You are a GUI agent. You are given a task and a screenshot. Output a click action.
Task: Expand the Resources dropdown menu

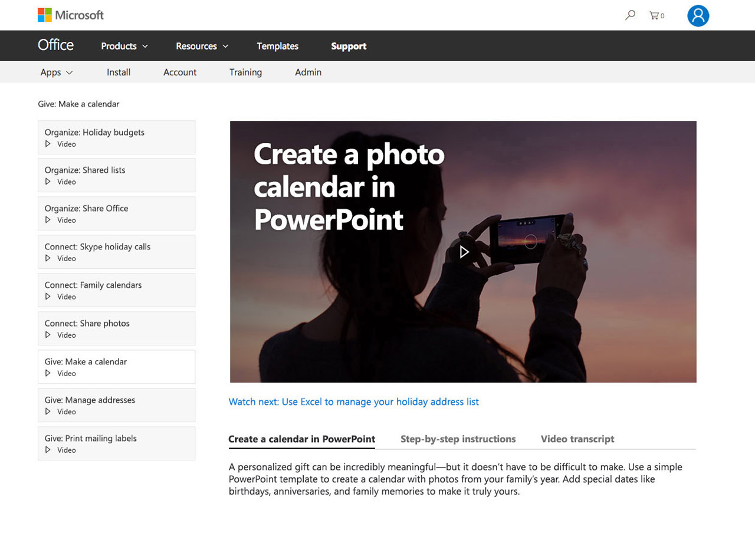tap(202, 46)
